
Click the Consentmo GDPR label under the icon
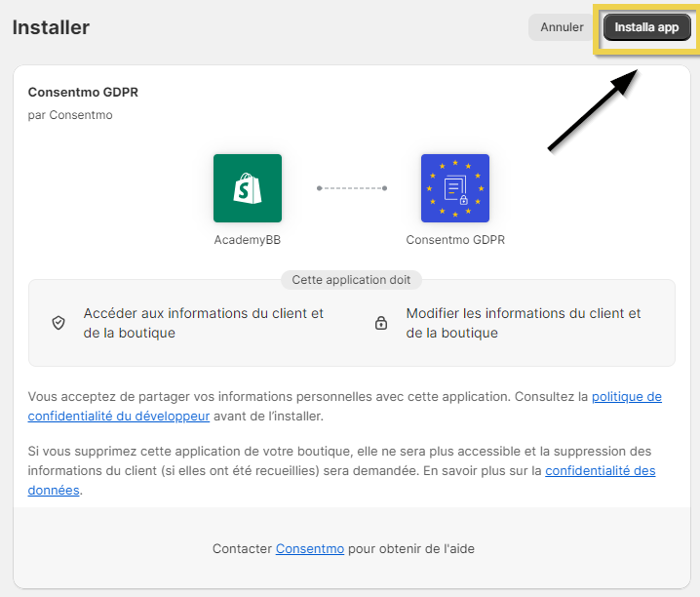pyautogui.click(x=455, y=239)
